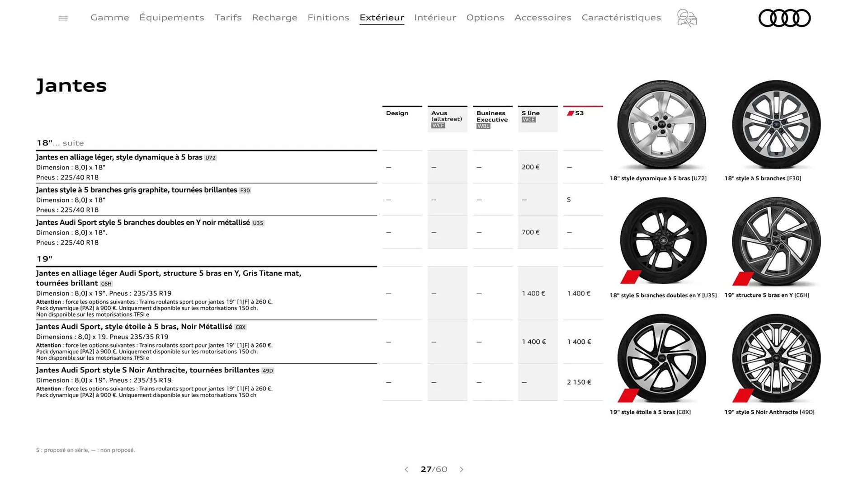Select "Accessoires" in the navigation bar

(x=542, y=18)
